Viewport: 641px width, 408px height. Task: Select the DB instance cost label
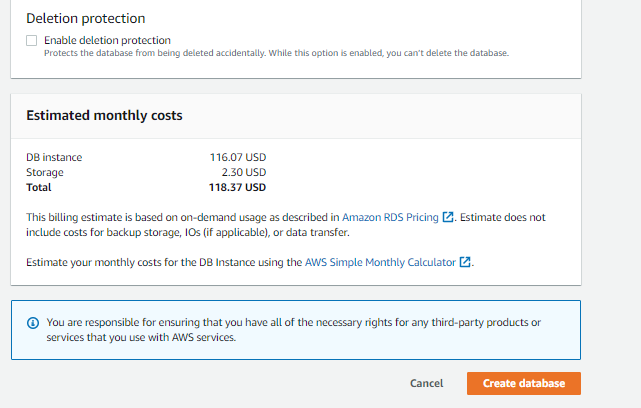[x=54, y=157]
